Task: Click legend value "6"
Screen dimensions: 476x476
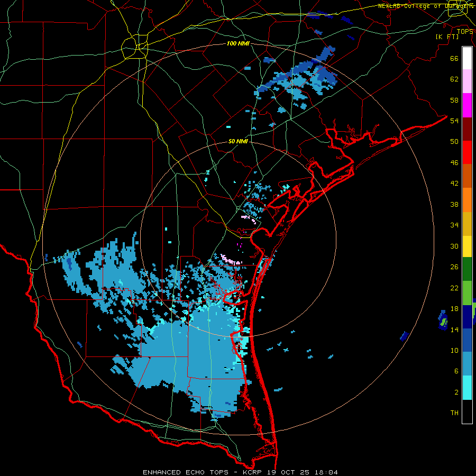Action: tap(456, 371)
